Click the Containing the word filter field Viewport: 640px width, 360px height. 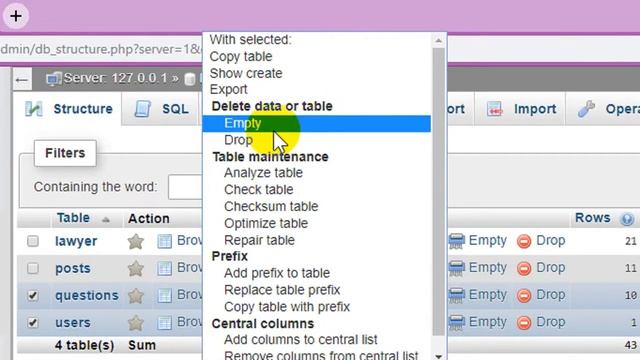point(186,187)
